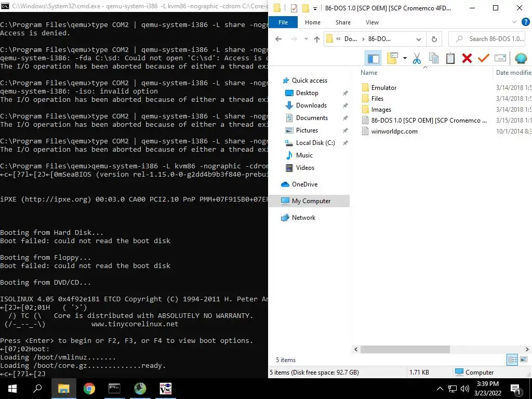Open the notification center icon

(x=515, y=389)
